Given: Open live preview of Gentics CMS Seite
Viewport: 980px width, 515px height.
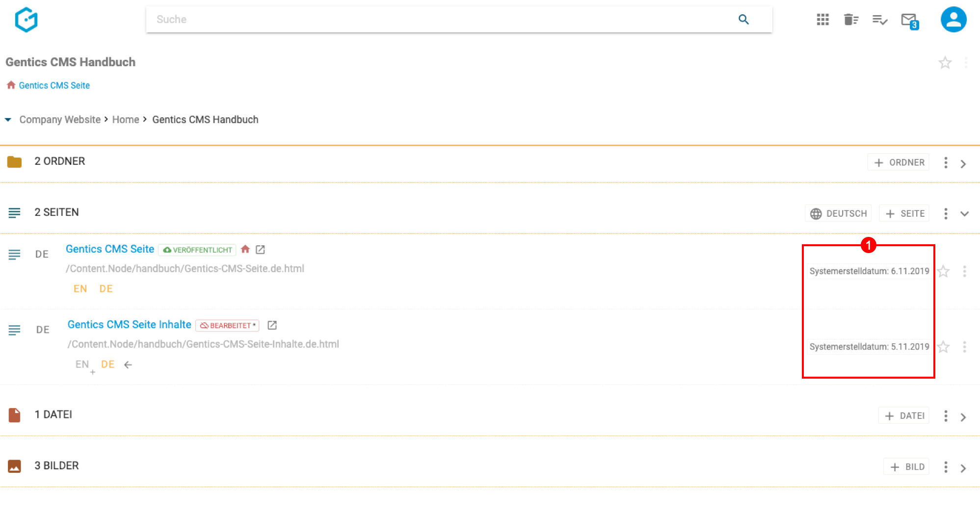Looking at the screenshot, I should [x=261, y=250].
